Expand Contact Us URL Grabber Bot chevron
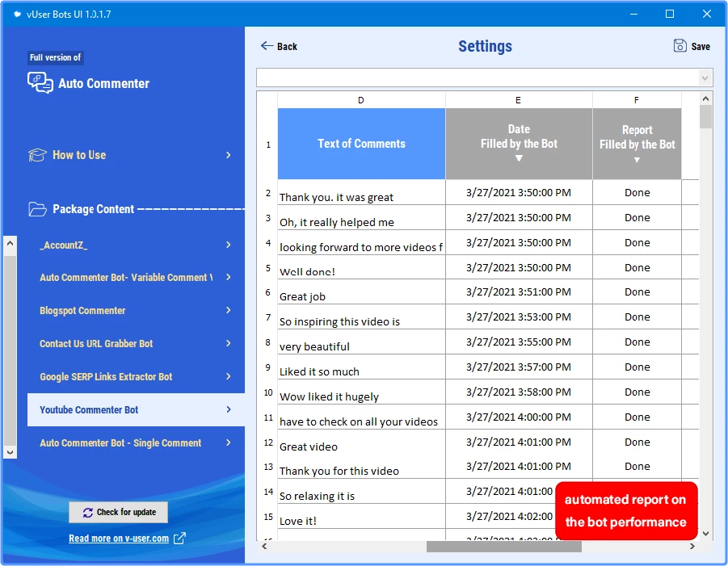728x566 pixels. [229, 343]
